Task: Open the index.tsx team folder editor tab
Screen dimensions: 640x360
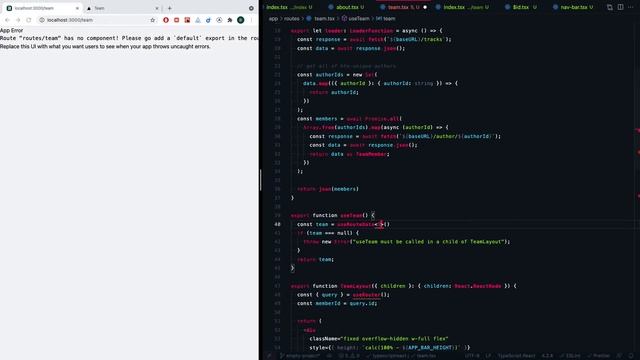Action: click(462, 7)
